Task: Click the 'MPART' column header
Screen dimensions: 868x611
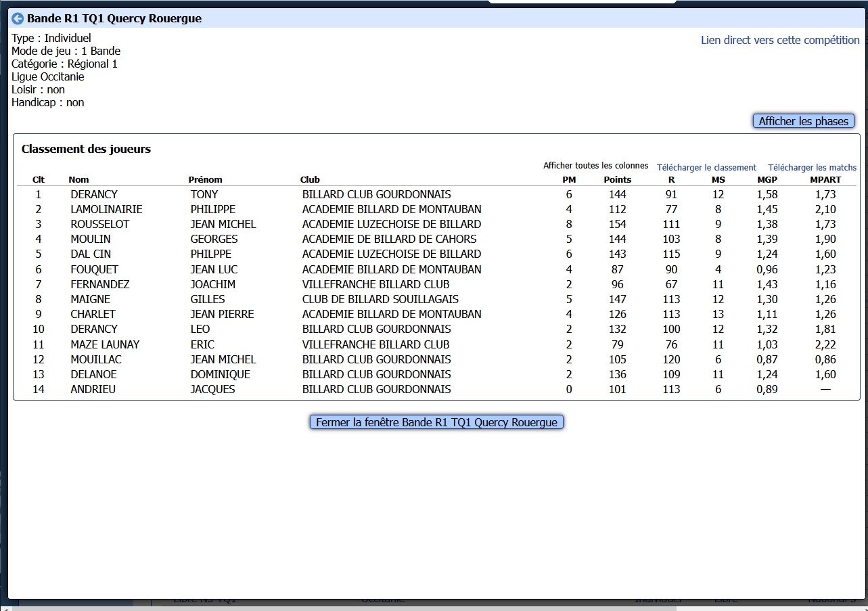Action: pos(825,180)
